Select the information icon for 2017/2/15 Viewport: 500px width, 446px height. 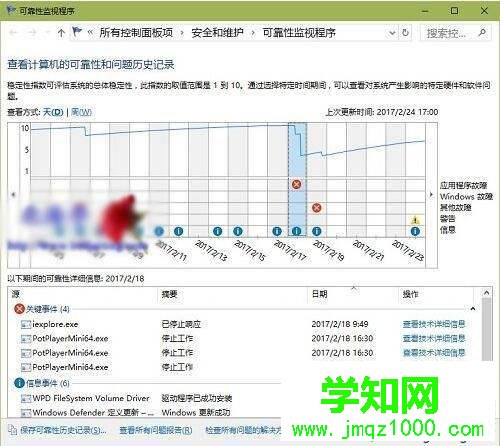[238, 231]
